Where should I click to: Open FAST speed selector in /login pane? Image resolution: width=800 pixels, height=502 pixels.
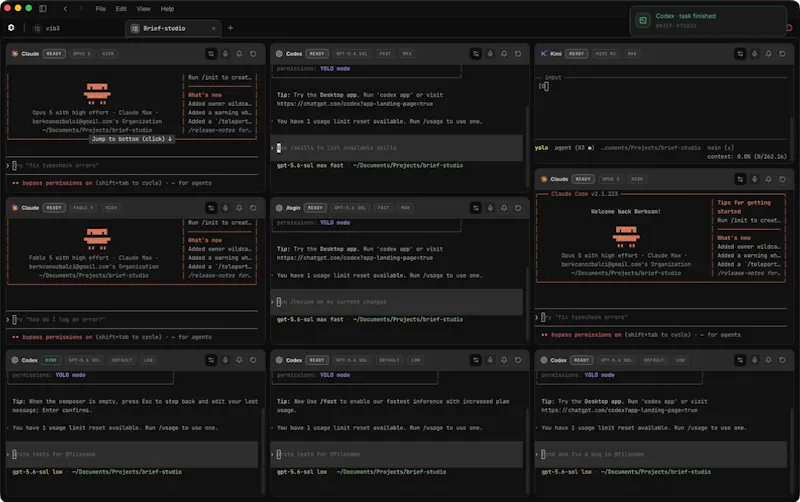click(x=383, y=208)
